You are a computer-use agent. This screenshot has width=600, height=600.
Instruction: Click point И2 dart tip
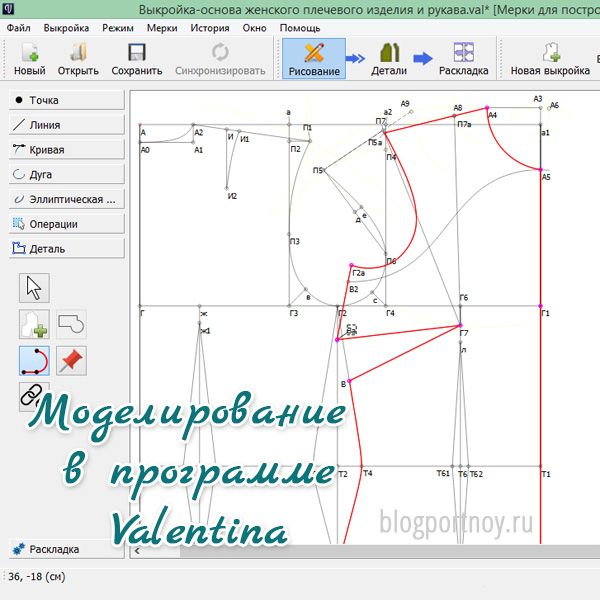coord(227,188)
